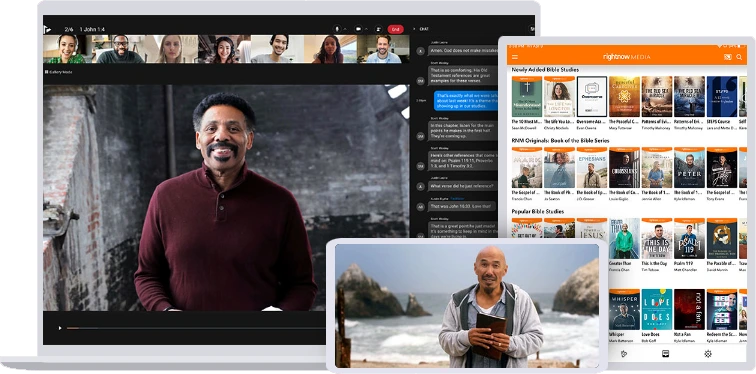Open the Love Does study cover
The height and width of the screenshot is (374, 756).
tap(657, 309)
